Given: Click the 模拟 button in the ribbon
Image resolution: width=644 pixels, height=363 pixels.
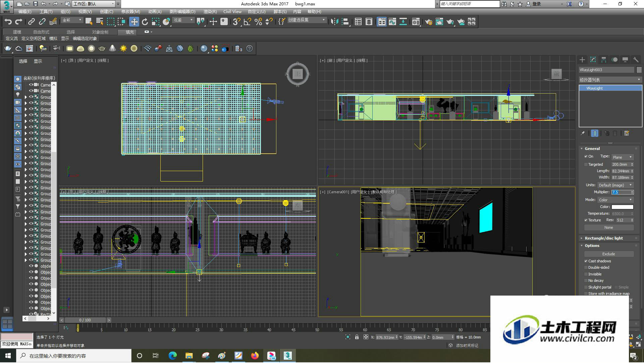Looking at the screenshot, I should pyautogui.click(x=53, y=39).
